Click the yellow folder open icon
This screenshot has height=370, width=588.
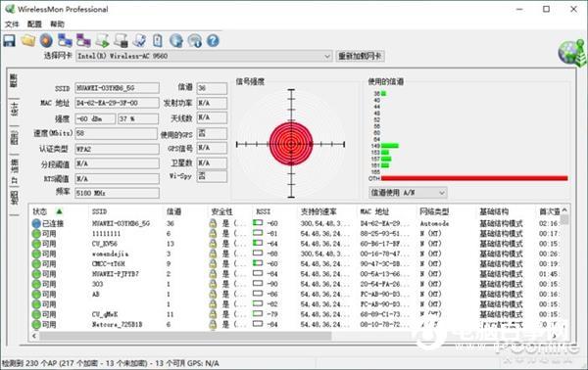[28, 40]
